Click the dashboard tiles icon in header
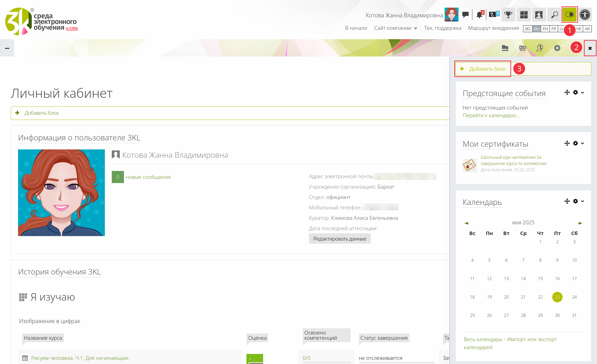Viewport: 597px width, 364px height. point(524,15)
